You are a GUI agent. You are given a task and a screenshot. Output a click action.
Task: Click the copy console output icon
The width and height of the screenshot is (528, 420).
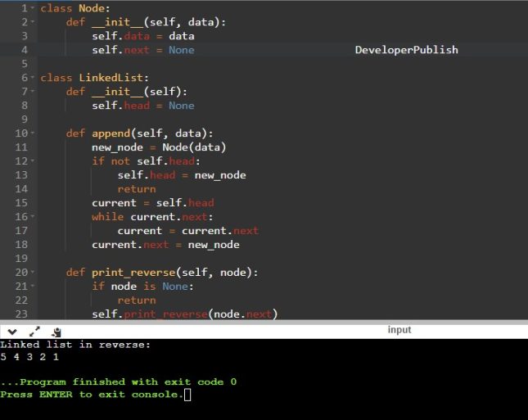point(56,332)
